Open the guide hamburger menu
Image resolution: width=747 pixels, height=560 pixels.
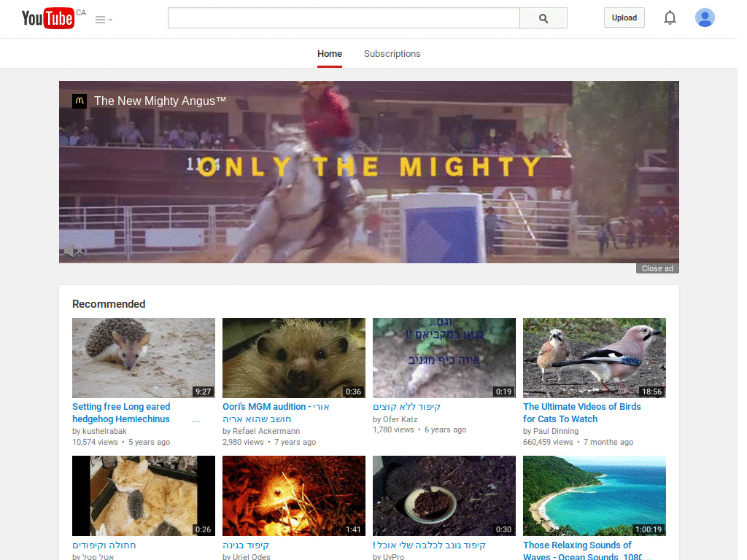click(104, 20)
